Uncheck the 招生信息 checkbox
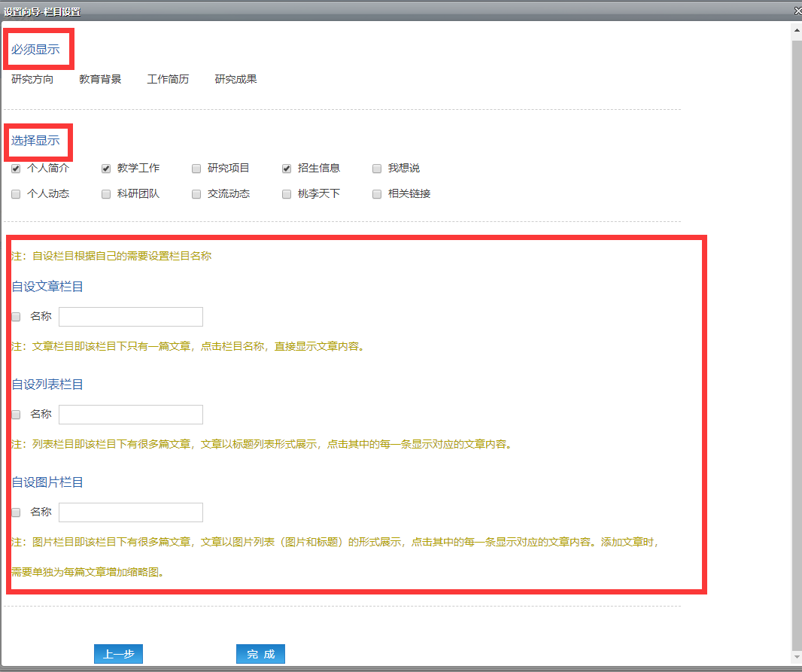This screenshot has height=672, width=802. pyautogui.click(x=287, y=169)
